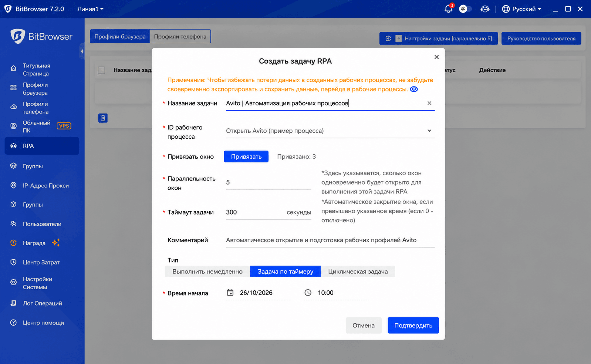Open the start date picker 26/10/2026

(x=258, y=293)
